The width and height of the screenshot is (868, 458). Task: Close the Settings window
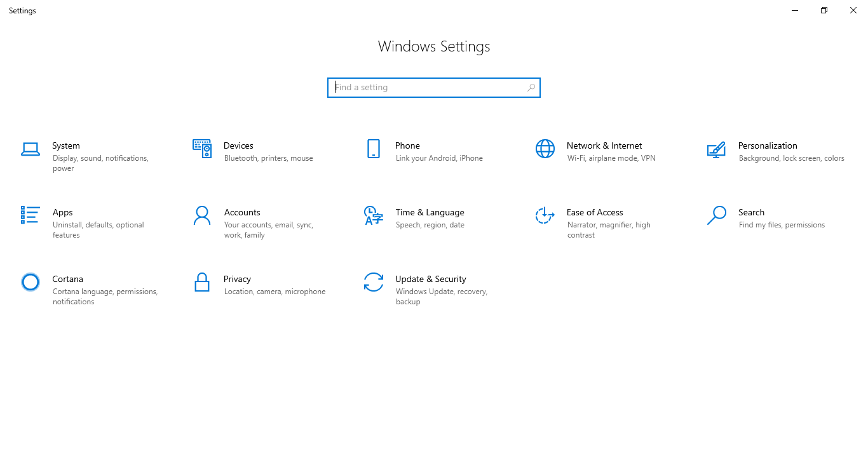[x=853, y=10]
